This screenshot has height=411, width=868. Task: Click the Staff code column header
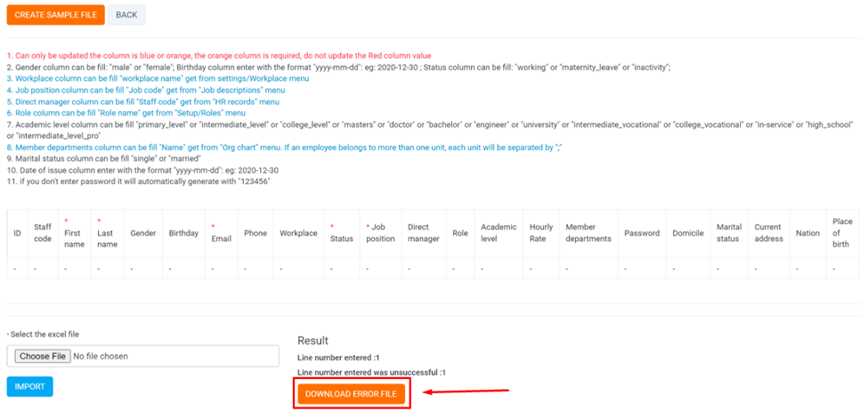pos(42,233)
